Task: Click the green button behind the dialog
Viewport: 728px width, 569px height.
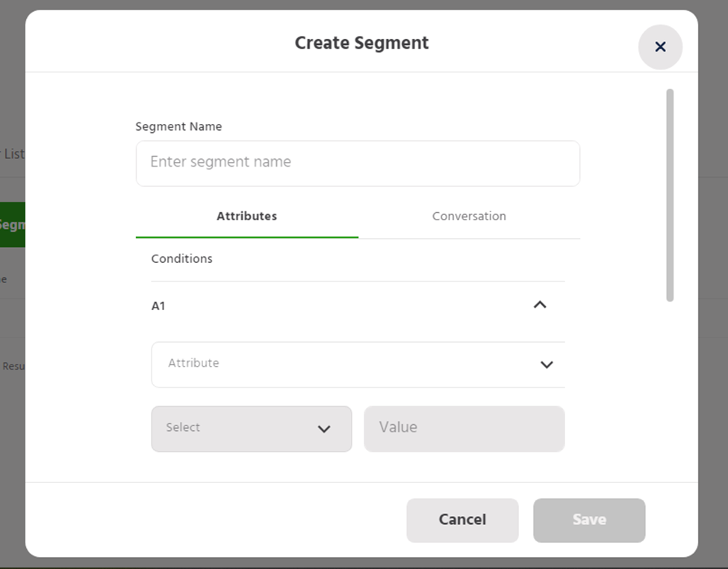Action: 13,224
